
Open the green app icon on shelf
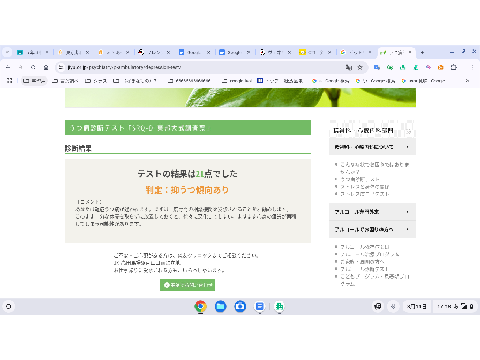click(279, 307)
